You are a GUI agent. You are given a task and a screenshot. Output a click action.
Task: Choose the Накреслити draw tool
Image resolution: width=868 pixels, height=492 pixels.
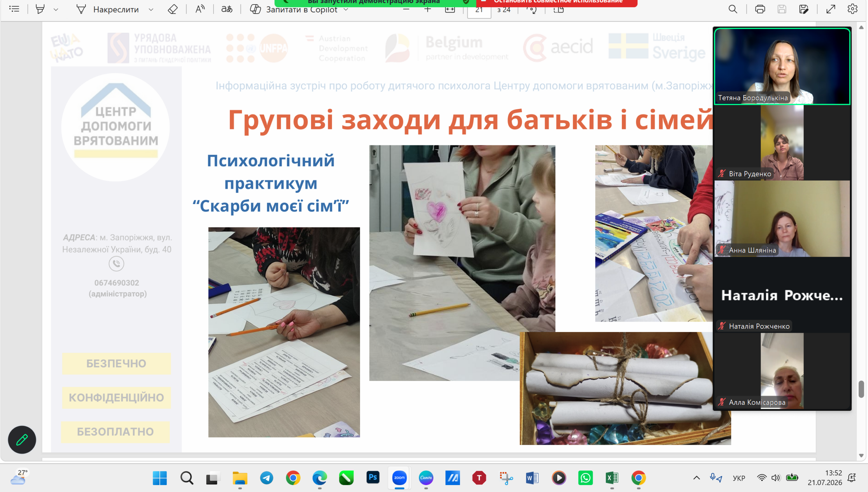pyautogui.click(x=108, y=9)
